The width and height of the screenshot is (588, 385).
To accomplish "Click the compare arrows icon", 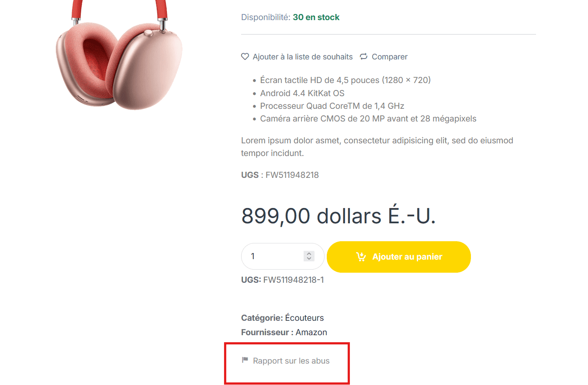I will pyautogui.click(x=363, y=56).
